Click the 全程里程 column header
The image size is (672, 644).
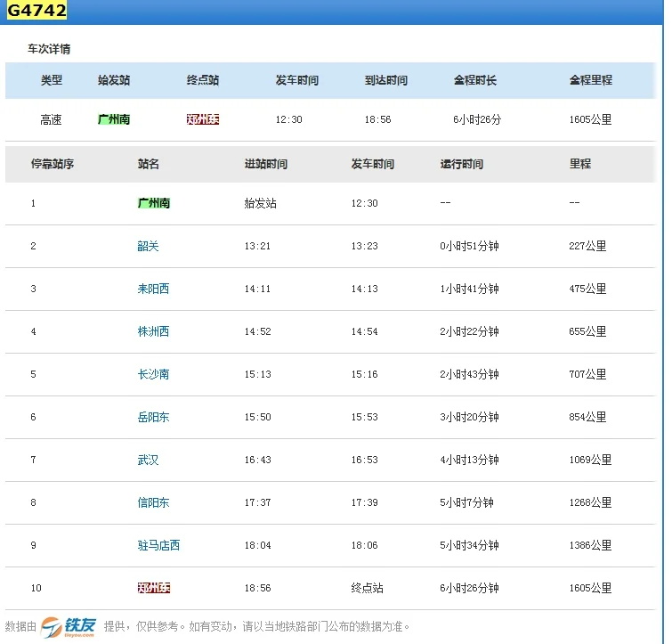(x=591, y=80)
